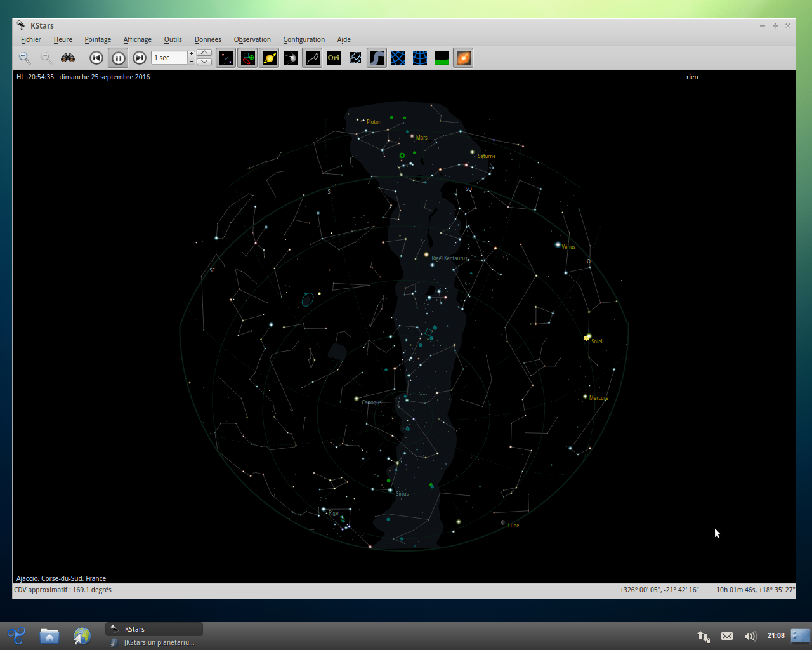Open the Outils menu

(173, 39)
